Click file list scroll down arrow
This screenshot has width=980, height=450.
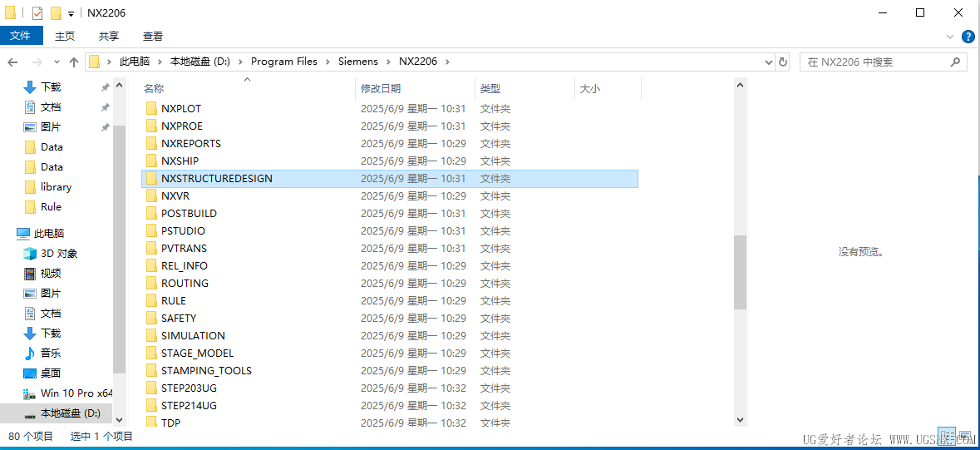tap(740, 420)
